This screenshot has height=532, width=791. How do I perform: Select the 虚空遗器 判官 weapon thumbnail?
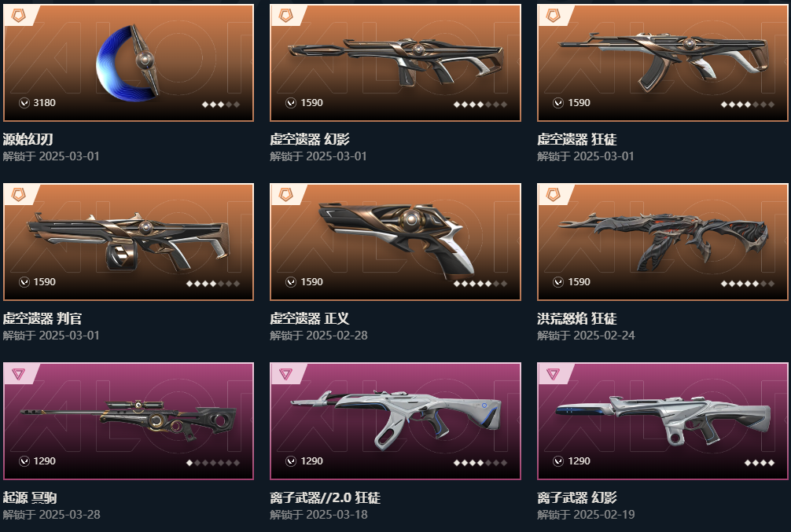pyautogui.click(x=129, y=242)
